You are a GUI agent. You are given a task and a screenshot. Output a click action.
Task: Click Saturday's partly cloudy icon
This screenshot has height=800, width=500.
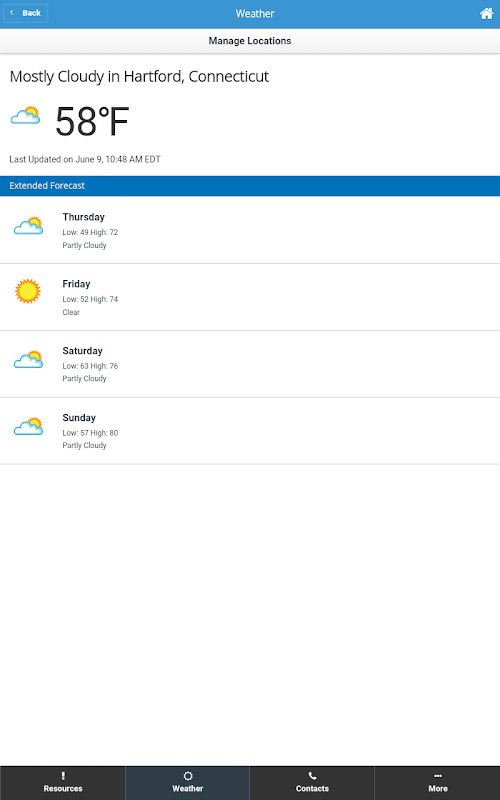pos(29,359)
